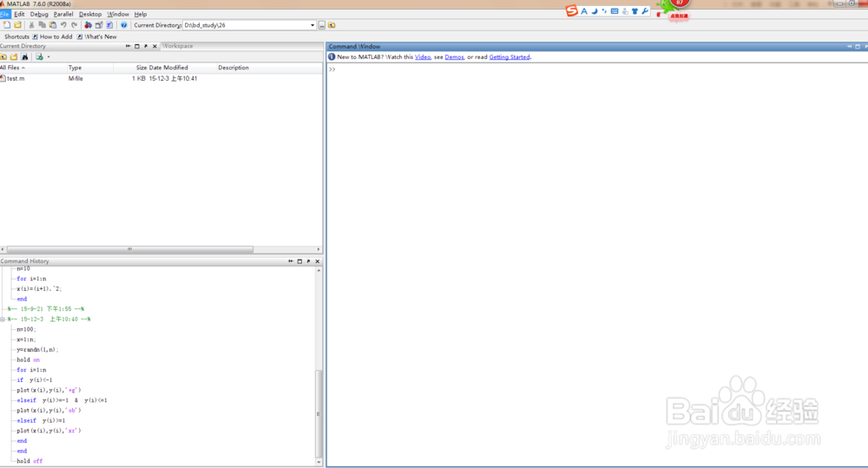
Task: Click the Sogou input method S icon
Action: point(572,10)
